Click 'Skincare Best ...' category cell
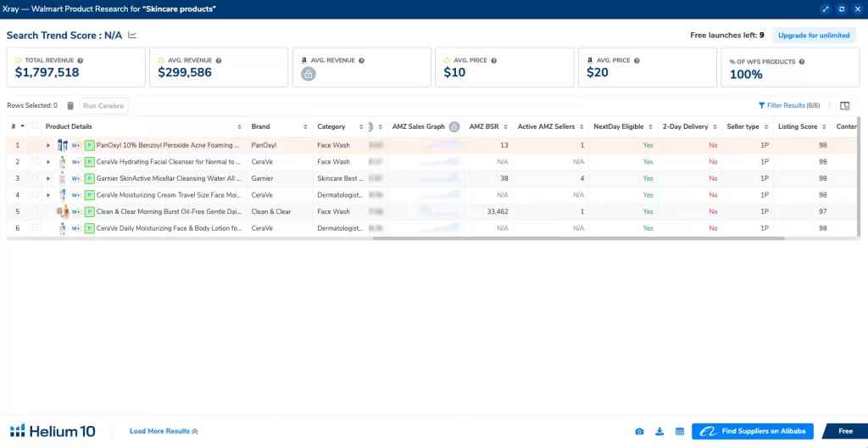868x448 pixels. click(340, 178)
